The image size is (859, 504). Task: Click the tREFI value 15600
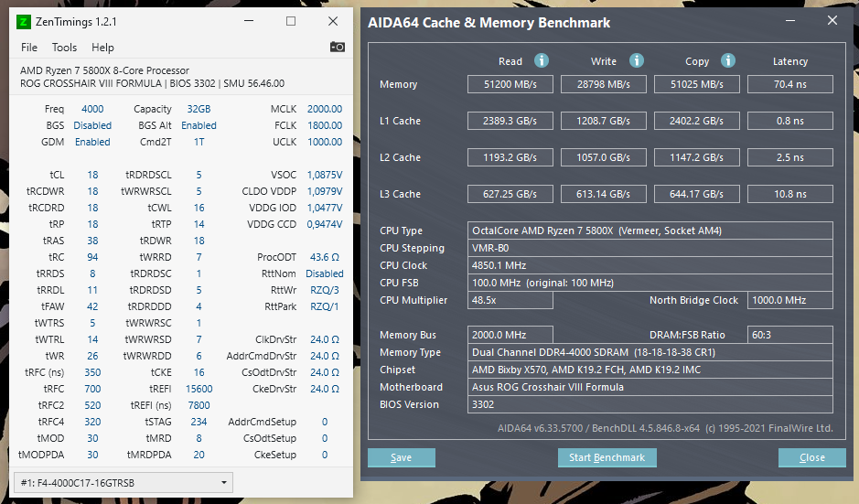tap(199, 389)
